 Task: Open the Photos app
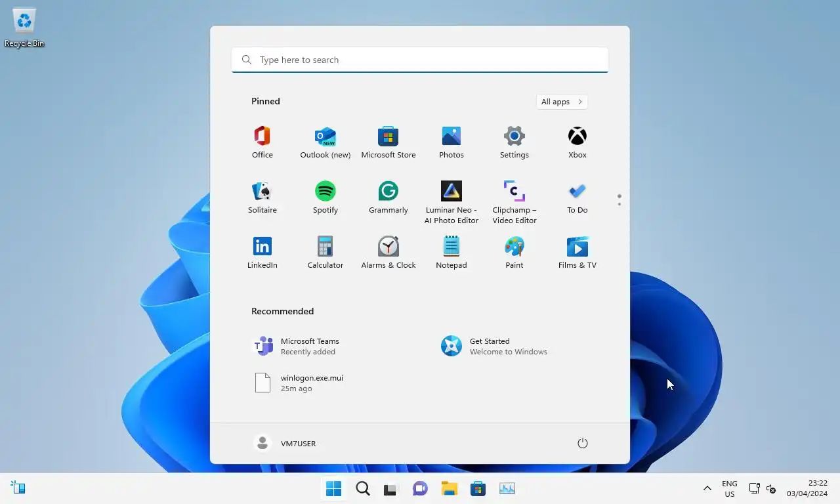click(x=451, y=142)
